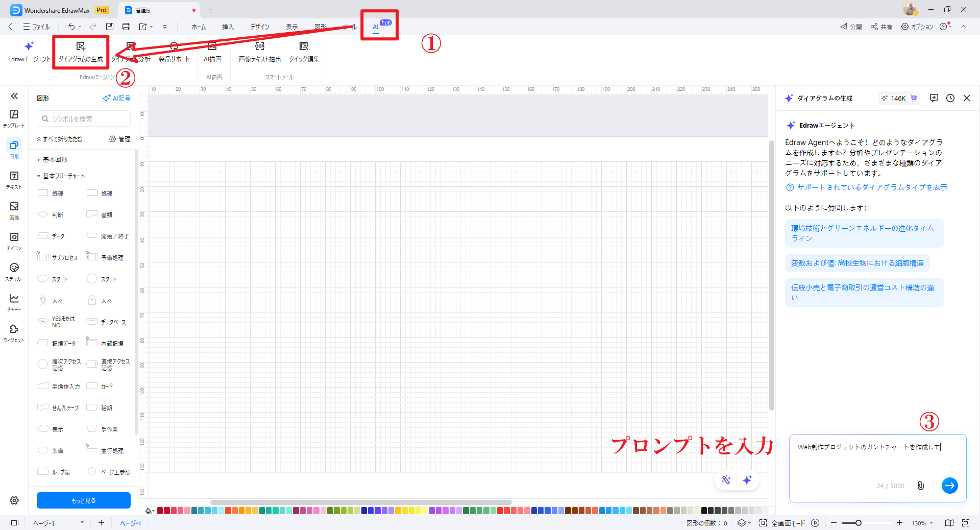Start presentation playback mode
Screen dimensions: 980x530
[x=815, y=523]
